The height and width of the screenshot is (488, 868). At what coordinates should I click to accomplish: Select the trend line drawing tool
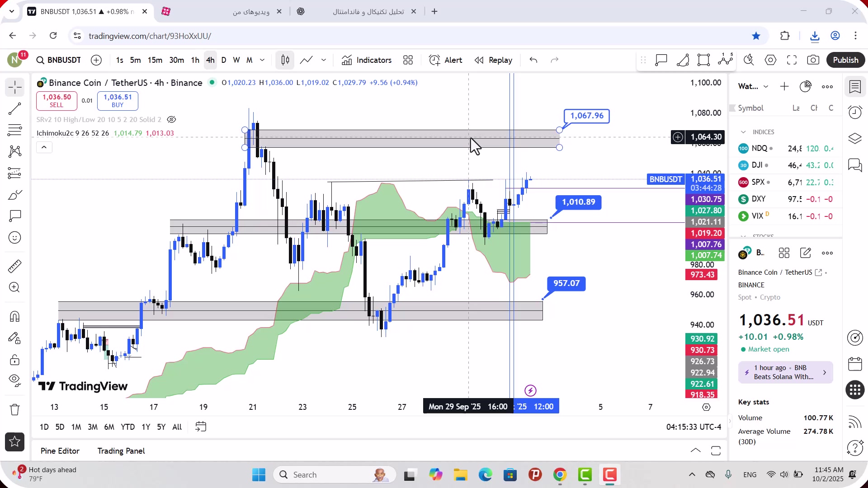coord(15,108)
